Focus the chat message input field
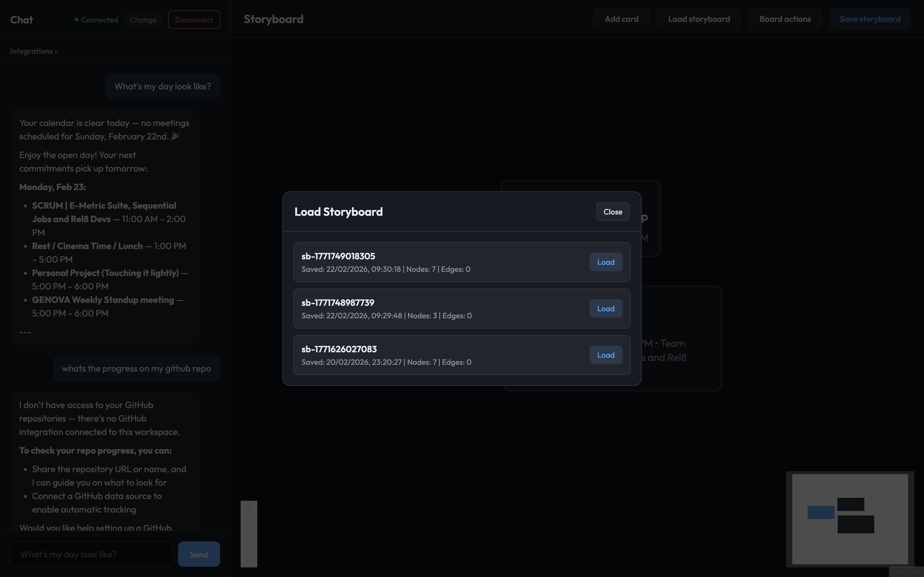 point(92,554)
